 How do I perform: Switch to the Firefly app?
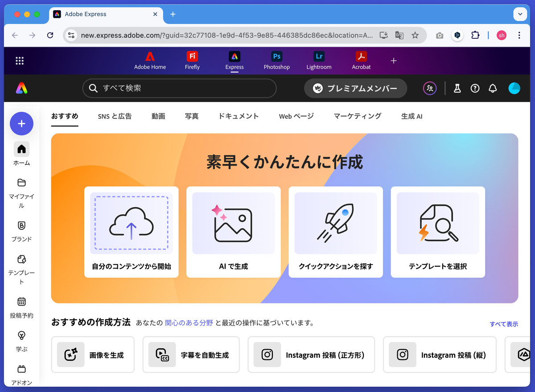click(192, 61)
